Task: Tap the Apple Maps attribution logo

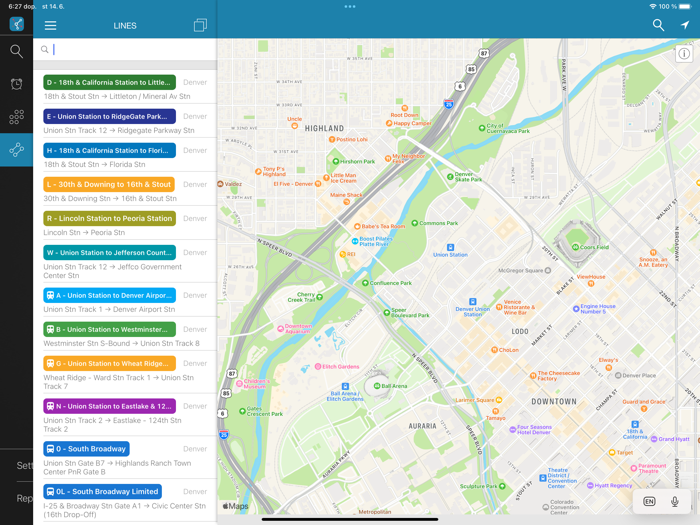Action: 236,506
